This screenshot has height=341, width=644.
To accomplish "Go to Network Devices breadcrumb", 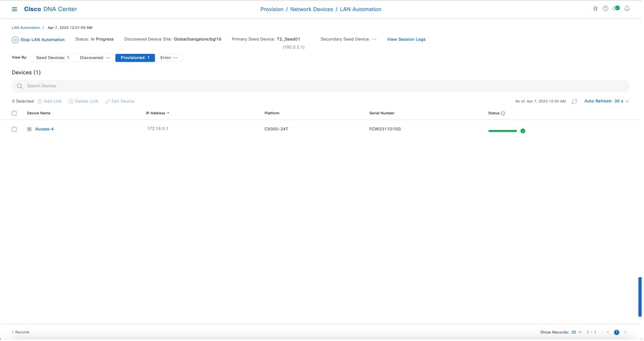I will [x=313, y=9].
